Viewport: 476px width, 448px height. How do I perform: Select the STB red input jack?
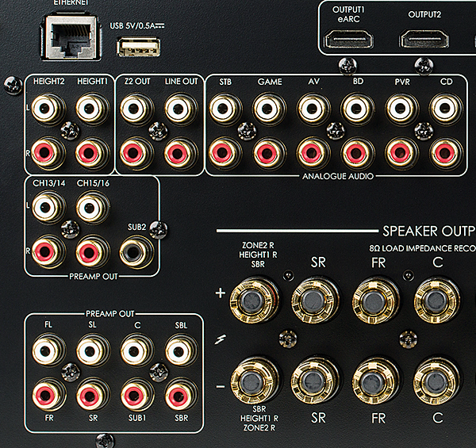coord(225,152)
